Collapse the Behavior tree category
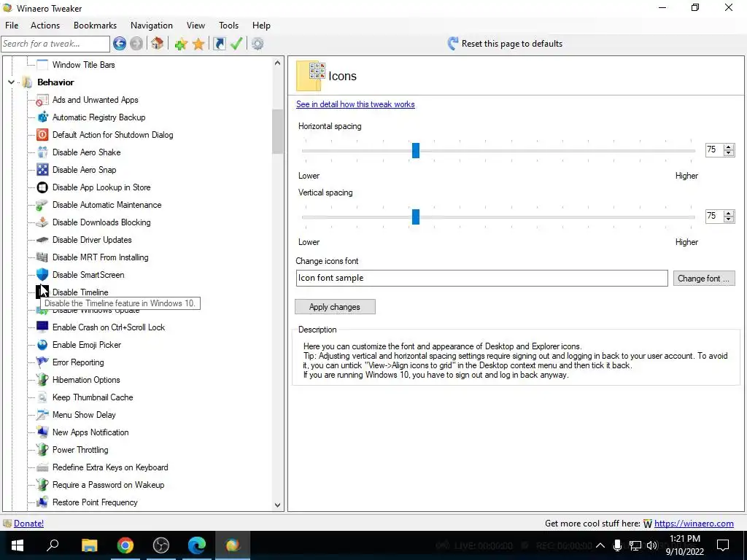The width and height of the screenshot is (747, 560). pos(11,82)
